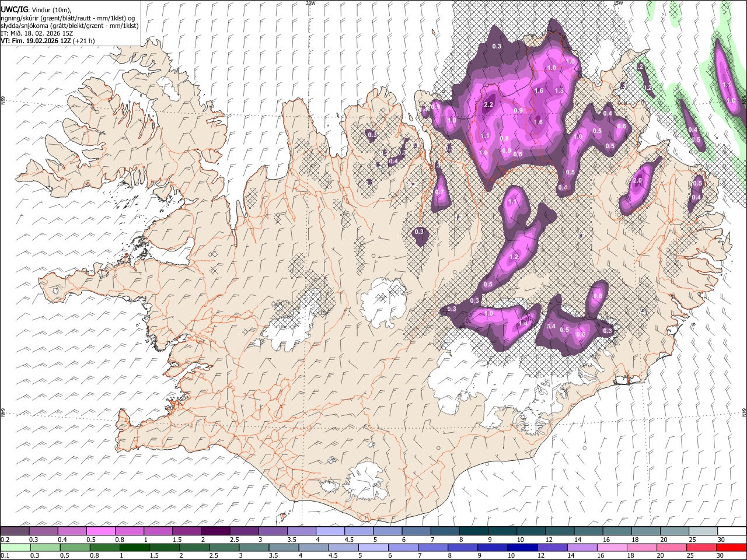Viewport: 747px width, 560px height.
Task: Select the 3.5 swatch in the lower legend row
Action: tap(283, 547)
